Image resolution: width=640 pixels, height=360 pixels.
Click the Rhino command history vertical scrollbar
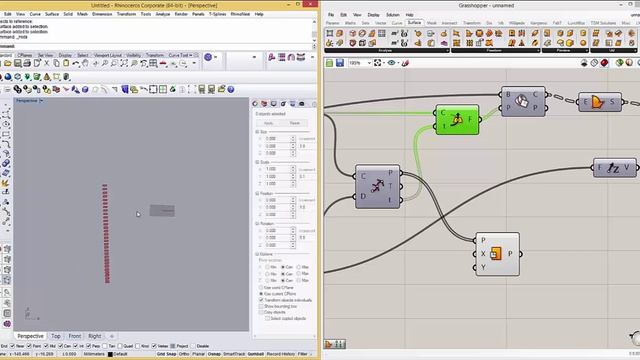(x=314, y=31)
